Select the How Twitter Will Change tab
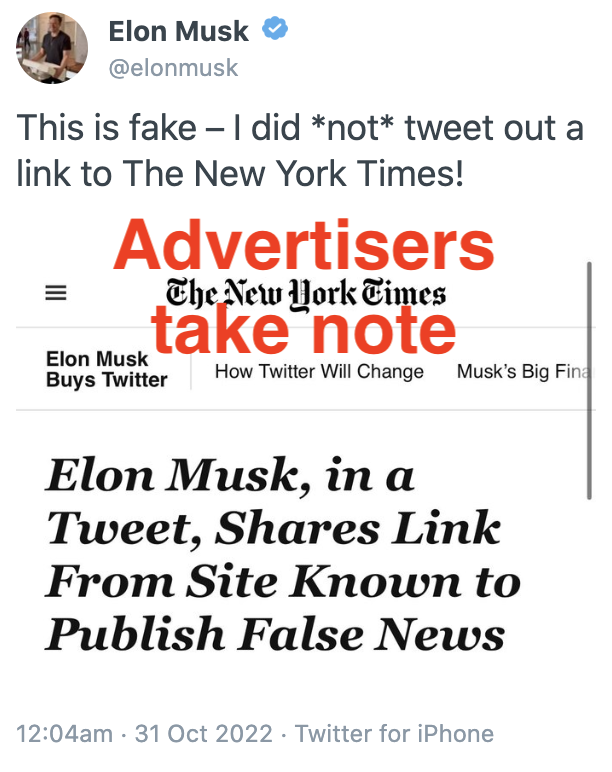Image resolution: width=612 pixels, height=772 pixels. pyautogui.click(x=319, y=371)
